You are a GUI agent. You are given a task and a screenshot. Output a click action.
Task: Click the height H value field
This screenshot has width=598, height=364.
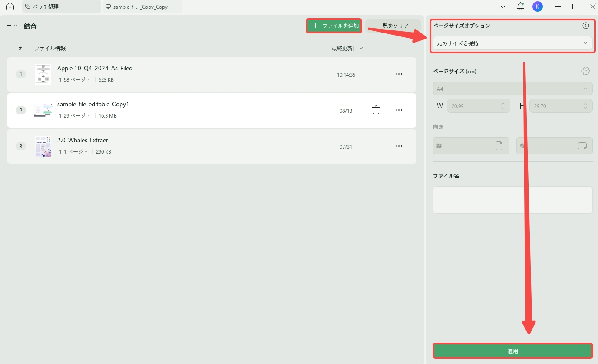point(561,106)
